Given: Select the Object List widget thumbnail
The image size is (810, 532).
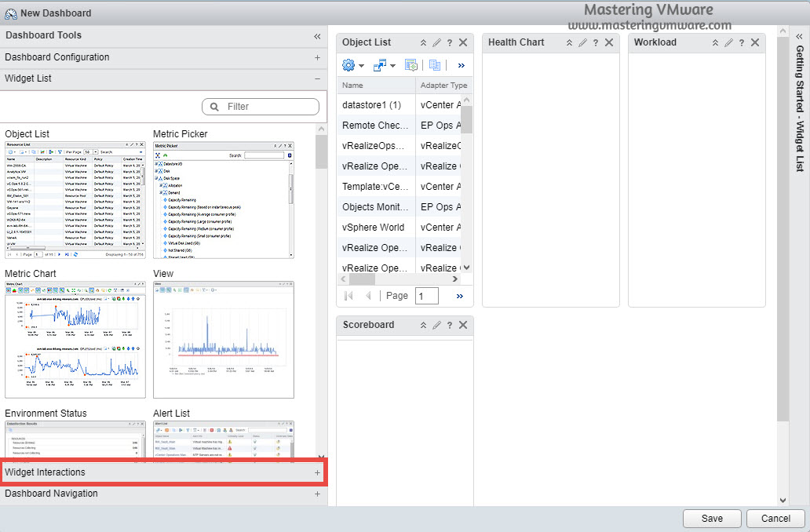Looking at the screenshot, I should [75, 200].
